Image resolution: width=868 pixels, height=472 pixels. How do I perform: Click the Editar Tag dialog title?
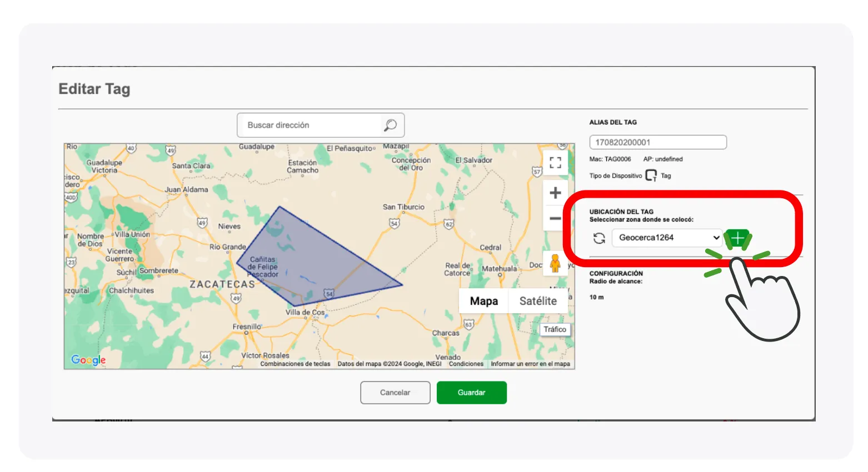(94, 89)
